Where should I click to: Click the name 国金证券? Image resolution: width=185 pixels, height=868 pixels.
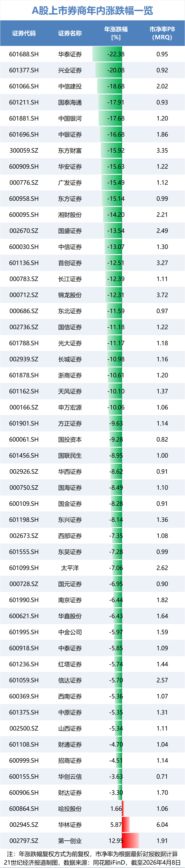pos(70,504)
